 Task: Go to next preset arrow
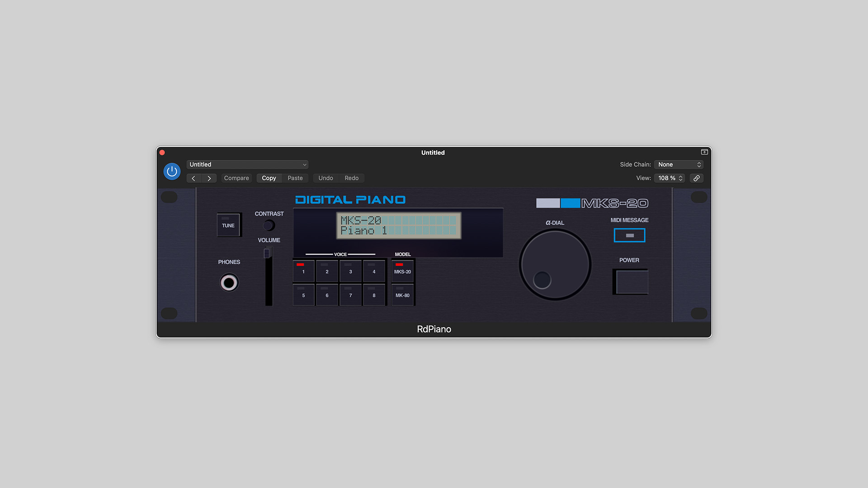[x=209, y=178]
